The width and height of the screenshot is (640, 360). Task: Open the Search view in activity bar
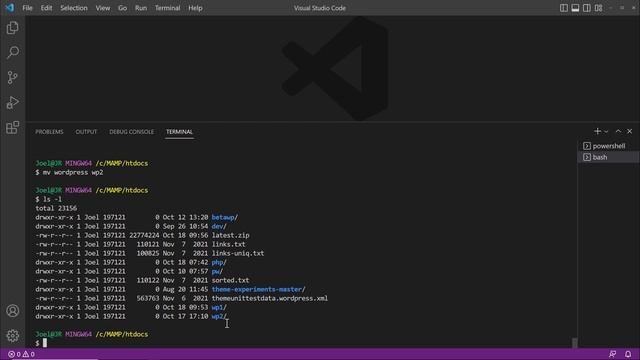click(13, 52)
